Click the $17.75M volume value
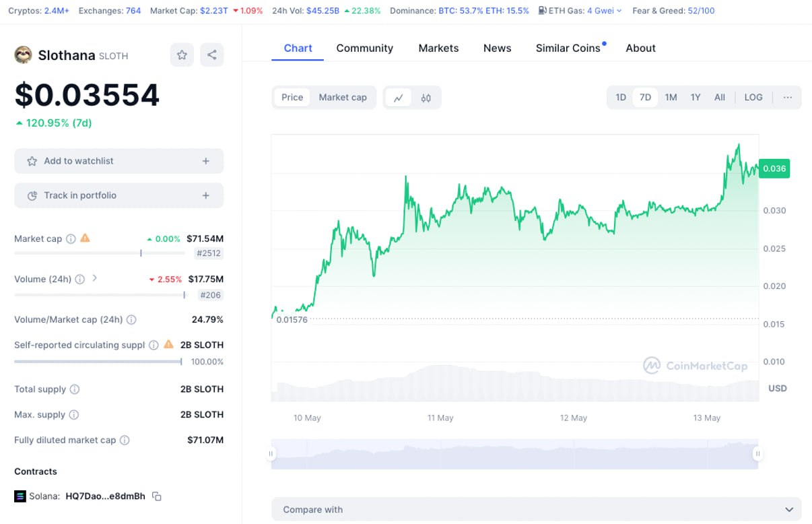This screenshot has width=812, height=524. (x=206, y=279)
